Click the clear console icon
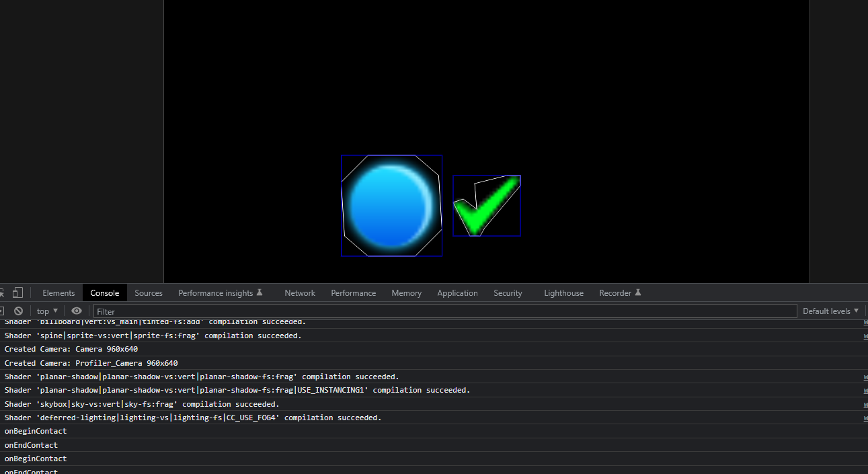The height and width of the screenshot is (474, 868). 19,311
